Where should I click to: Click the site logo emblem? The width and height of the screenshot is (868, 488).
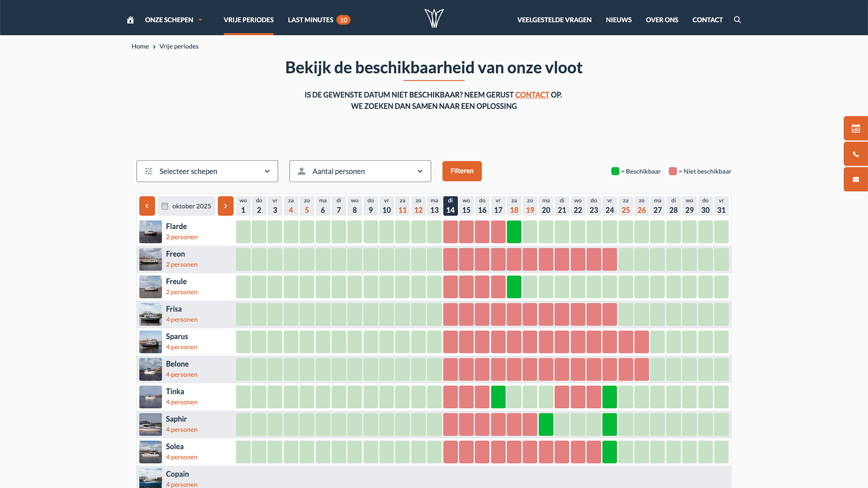coord(434,18)
